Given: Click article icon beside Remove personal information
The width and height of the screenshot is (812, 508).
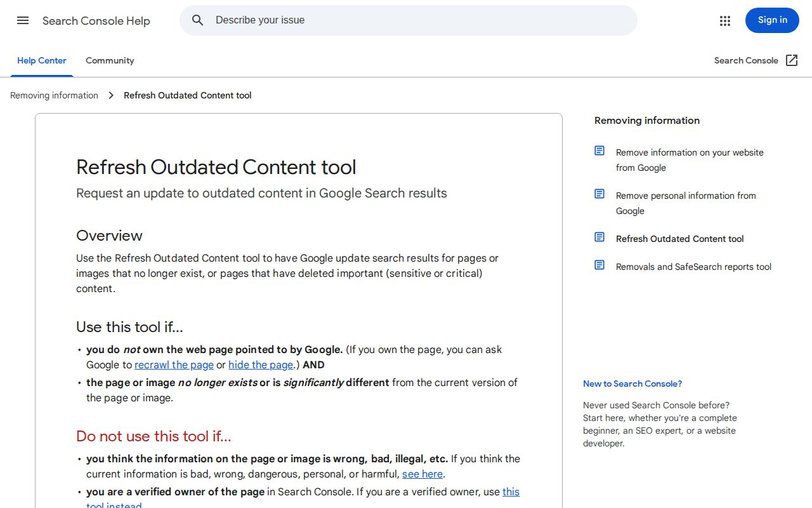Looking at the screenshot, I should coord(599,194).
